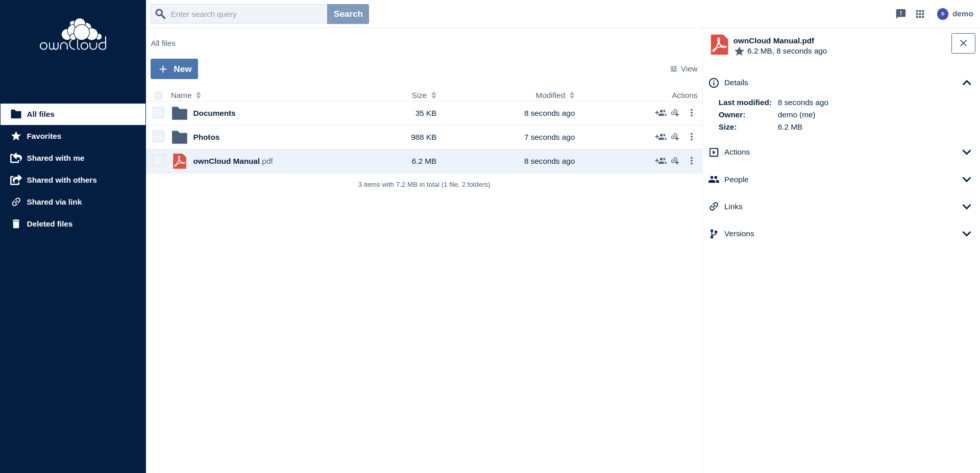Open the Documents folder name link

pos(214,113)
